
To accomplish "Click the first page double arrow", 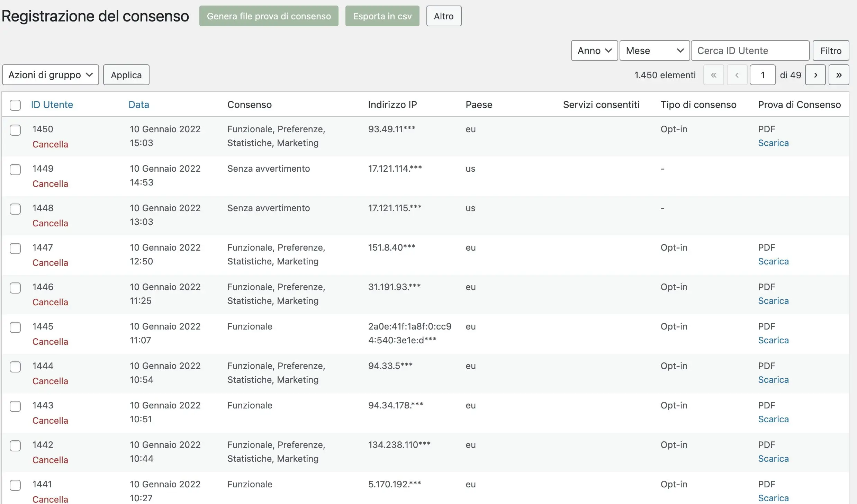I will pos(713,75).
